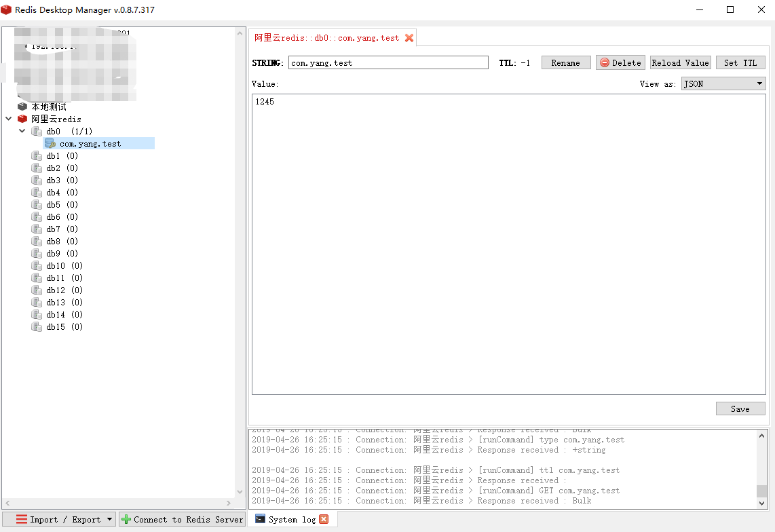The image size is (775, 532).
Task: Click Connect to Redis Server button
Action: [182, 519]
